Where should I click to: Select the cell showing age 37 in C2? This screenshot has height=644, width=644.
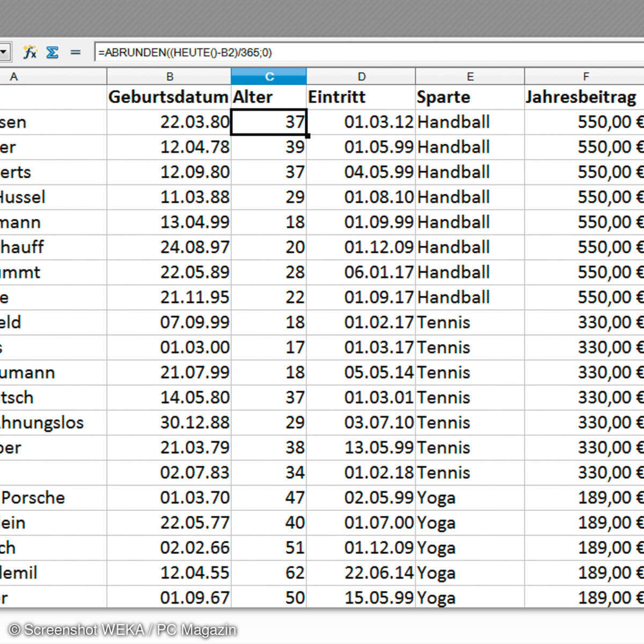[x=268, y=122]
